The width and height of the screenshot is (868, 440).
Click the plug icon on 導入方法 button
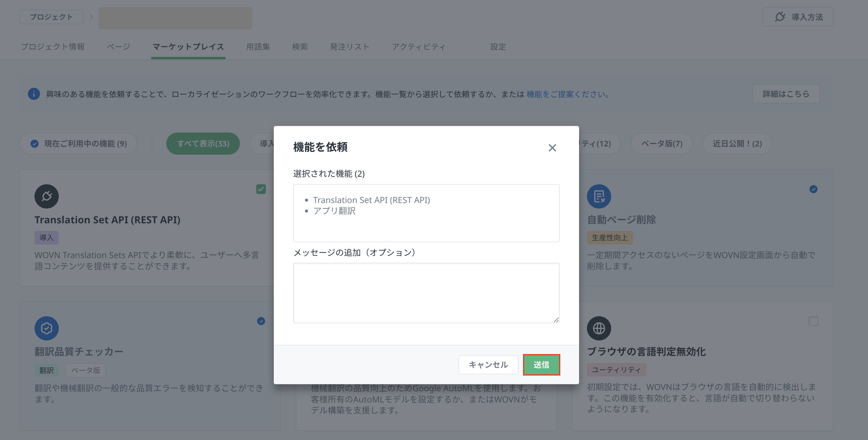click(x=780, y=17)
